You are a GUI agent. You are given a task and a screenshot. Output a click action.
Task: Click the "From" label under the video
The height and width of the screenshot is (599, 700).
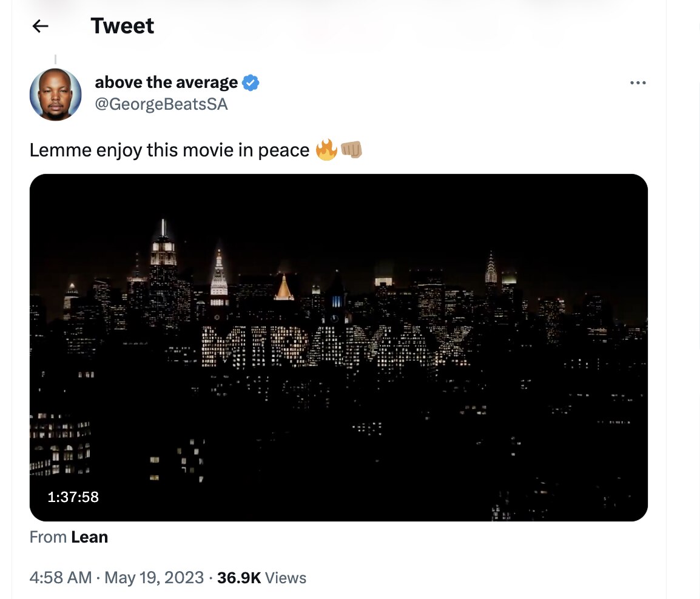(47, 537)
